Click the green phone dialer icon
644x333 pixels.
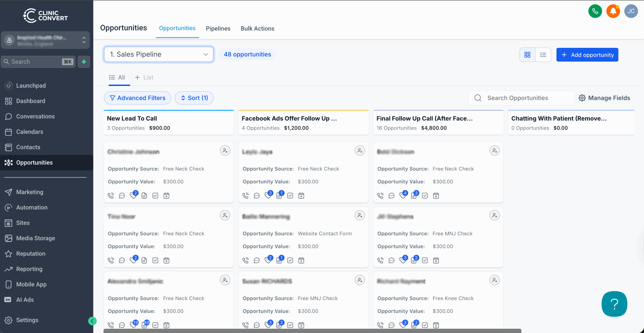pos(595,11)
